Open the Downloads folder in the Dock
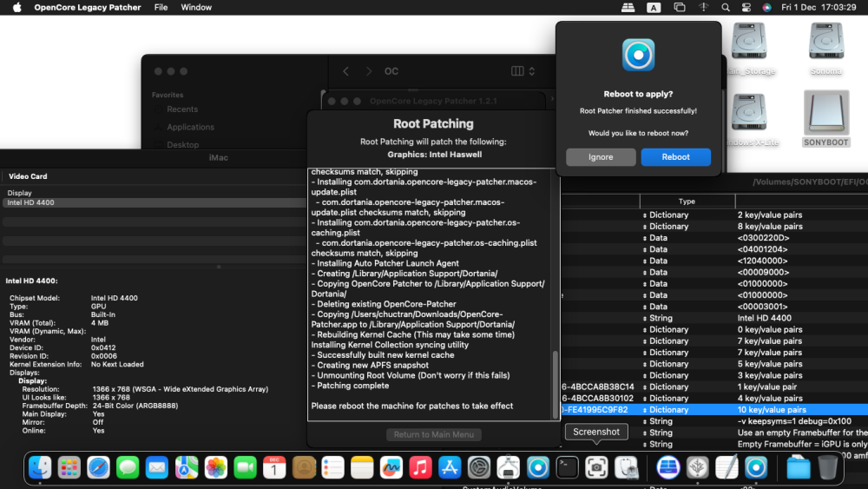868x489 pixels. click(799, 468)
